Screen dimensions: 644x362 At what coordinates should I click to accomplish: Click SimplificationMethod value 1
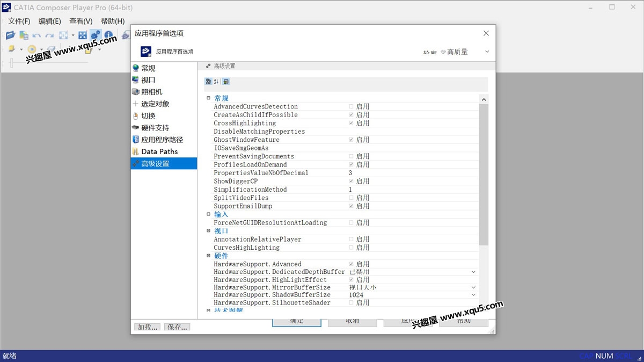pyautogui.click(x=350, y=190)
